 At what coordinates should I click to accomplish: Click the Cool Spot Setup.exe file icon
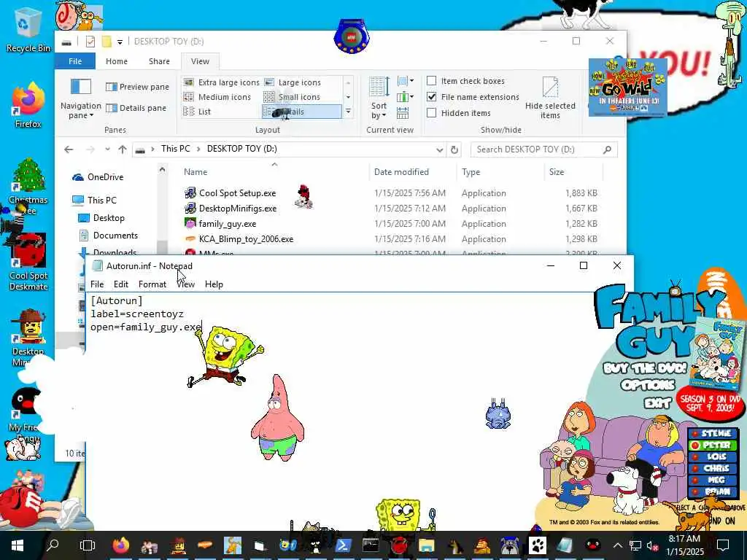(190, 192)
